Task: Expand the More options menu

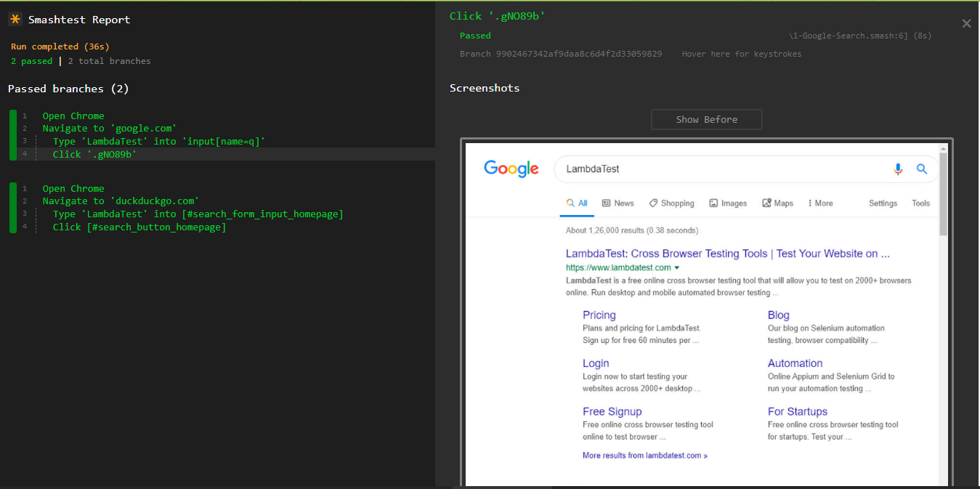Action: click(x=820, y=203)
